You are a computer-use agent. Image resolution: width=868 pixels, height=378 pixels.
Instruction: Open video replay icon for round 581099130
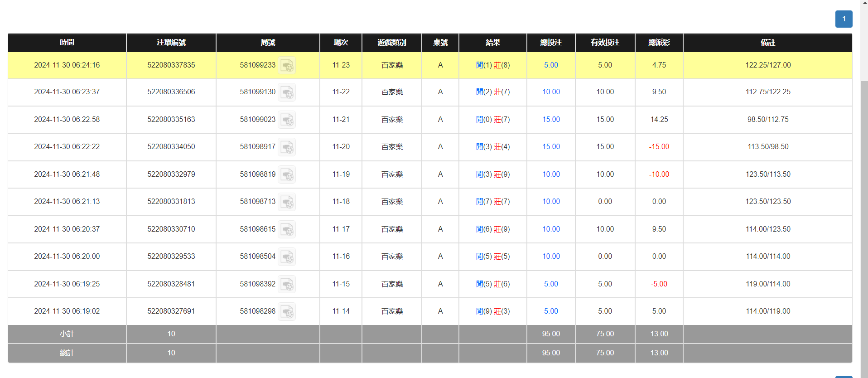click(x=287, y=92)
